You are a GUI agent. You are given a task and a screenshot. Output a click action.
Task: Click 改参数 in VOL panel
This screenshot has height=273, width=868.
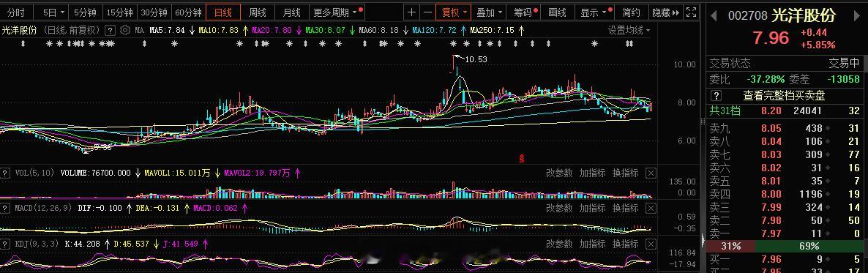coord(559,173)
